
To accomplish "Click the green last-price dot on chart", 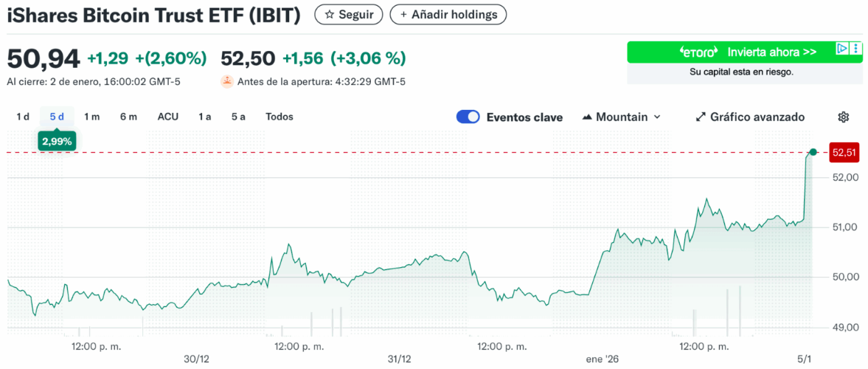I will click(813, 152).
